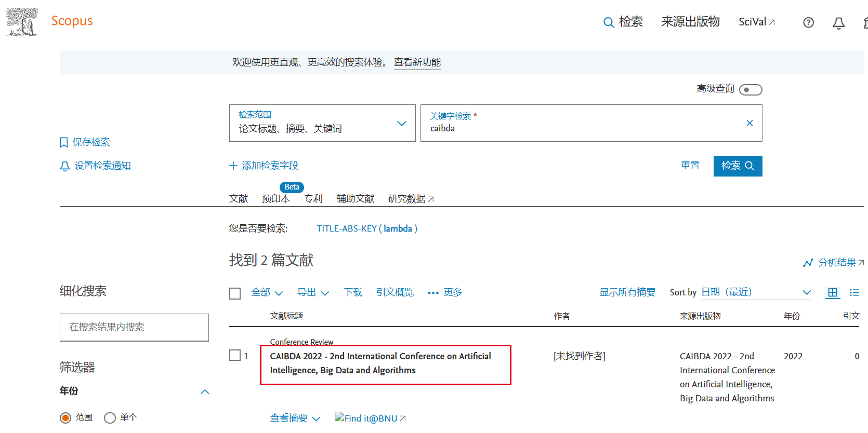Click the blue 检索 search button
This screenshot has height=433, width=868.
coord(738,166)
